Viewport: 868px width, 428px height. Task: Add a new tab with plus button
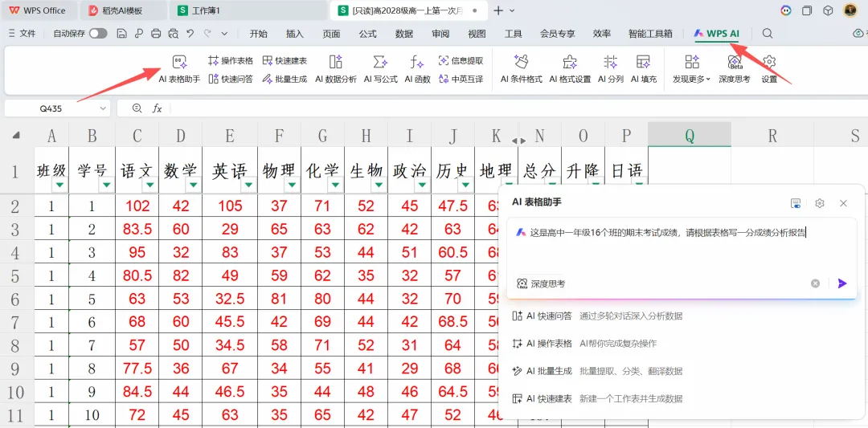tap(498, 10)
